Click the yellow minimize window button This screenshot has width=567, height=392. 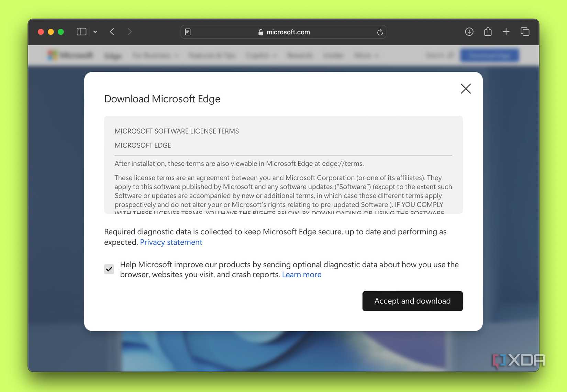pyautogui.click(x=51, y=32)
